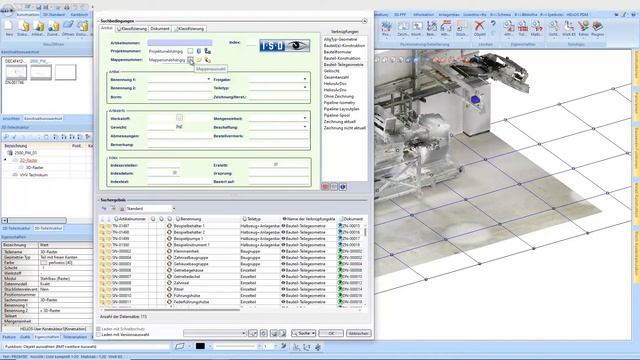640x360 pixels.
Task: Click the blue database icon next to Projektnummer
Action: (x=199, y=51)
